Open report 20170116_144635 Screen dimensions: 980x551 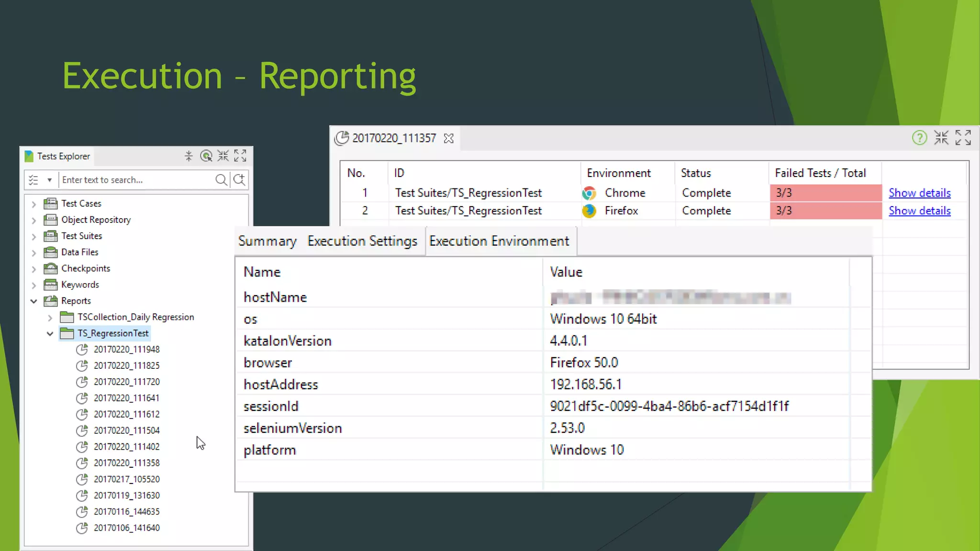pyautogui.click(x=126, y=512)
